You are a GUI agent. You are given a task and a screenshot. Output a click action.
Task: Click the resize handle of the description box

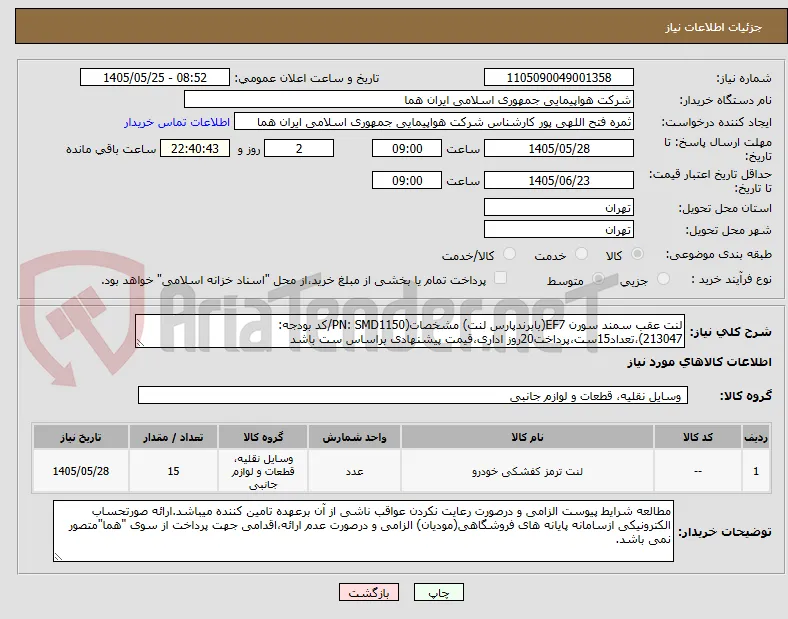point(140,343)
